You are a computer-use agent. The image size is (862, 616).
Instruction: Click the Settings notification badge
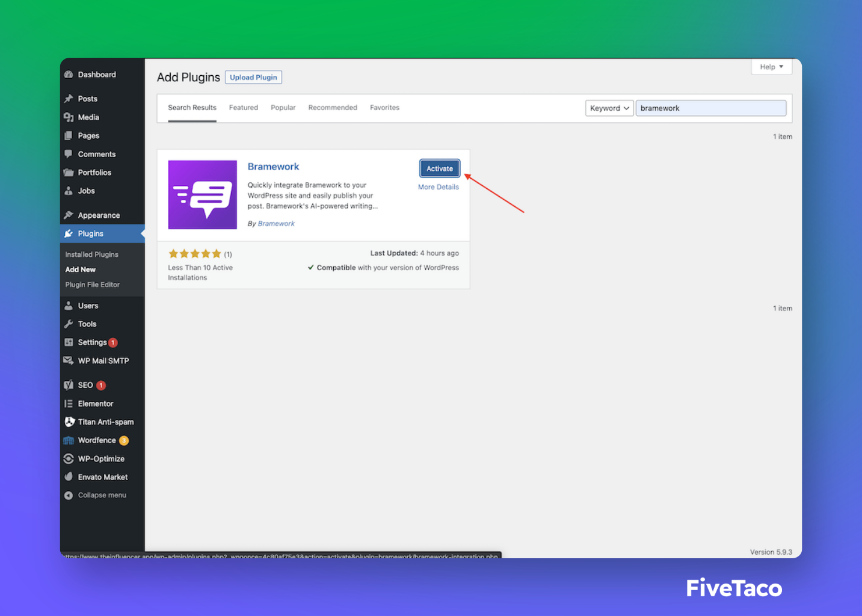113,343
